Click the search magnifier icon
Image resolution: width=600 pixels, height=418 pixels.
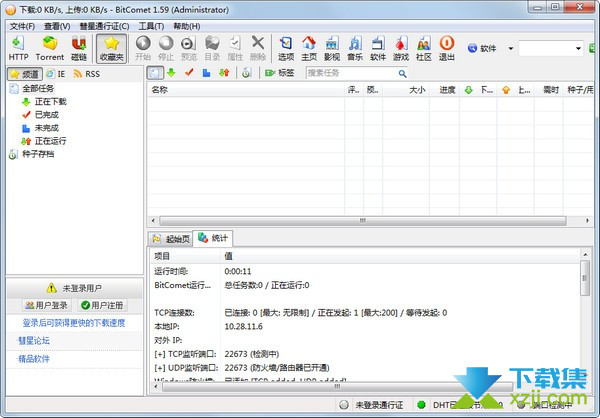[x=402, y=73]
